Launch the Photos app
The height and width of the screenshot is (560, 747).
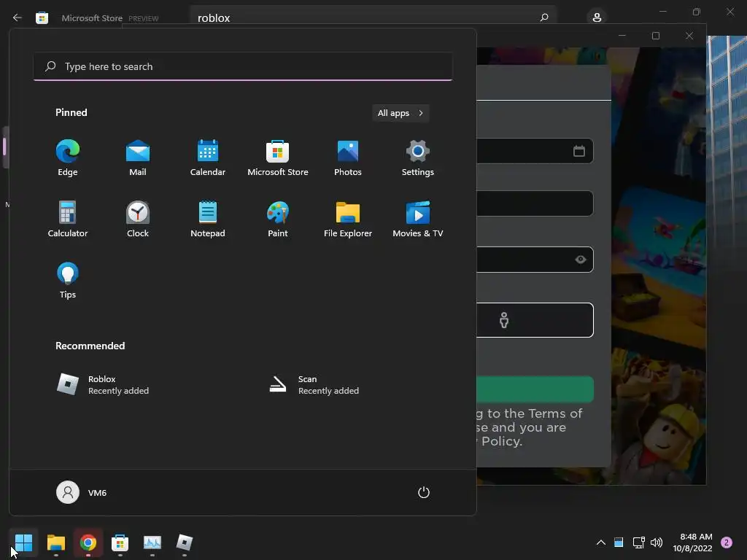click(348, 158)
